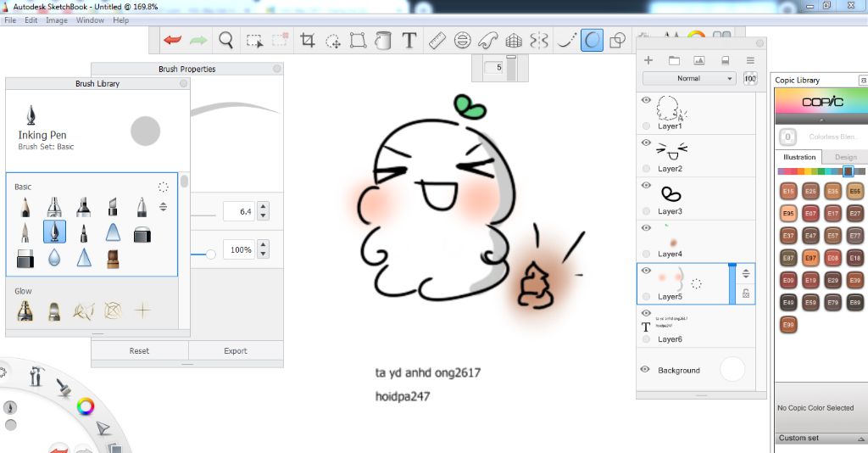Increase the 100% opacity stepper
This screenshot has height=453, width=868.
pyautogui.click(x=264, y=245)
